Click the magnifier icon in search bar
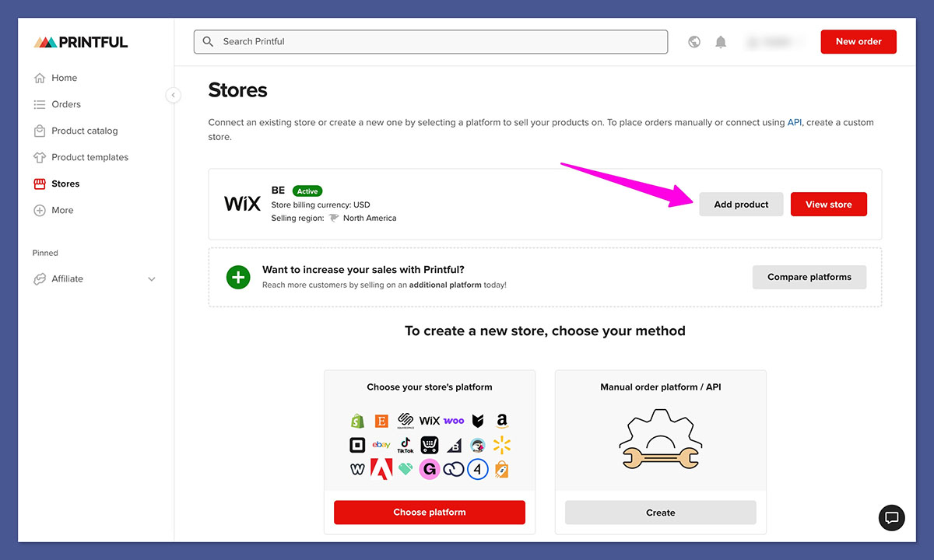The width and height of the screenshot is (934, 560). (208, 41)
